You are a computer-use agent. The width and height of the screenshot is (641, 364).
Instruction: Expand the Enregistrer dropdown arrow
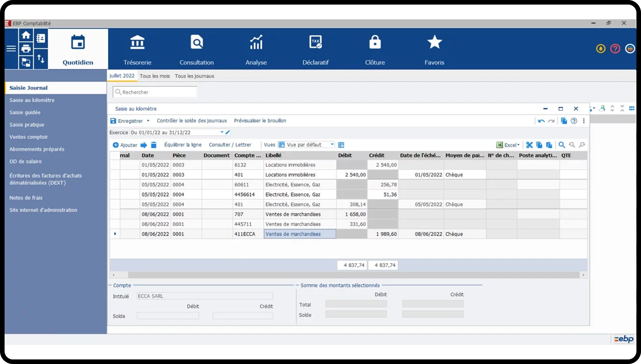pos(148,121)
